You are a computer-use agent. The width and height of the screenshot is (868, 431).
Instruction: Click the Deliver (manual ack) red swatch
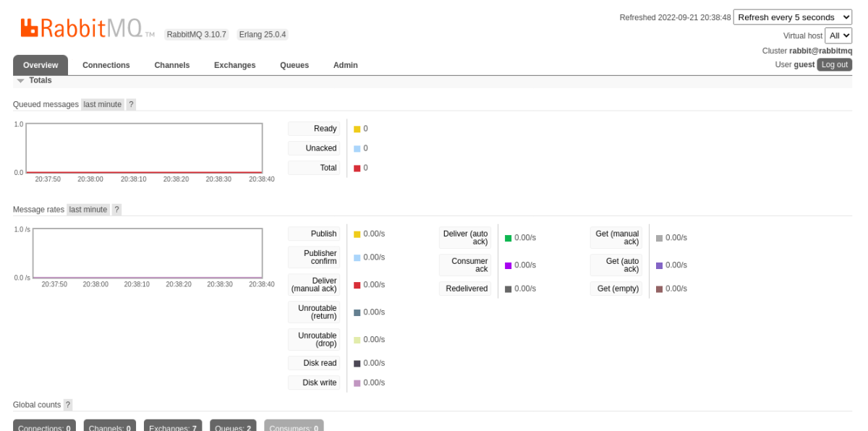(x=357, y=285)
